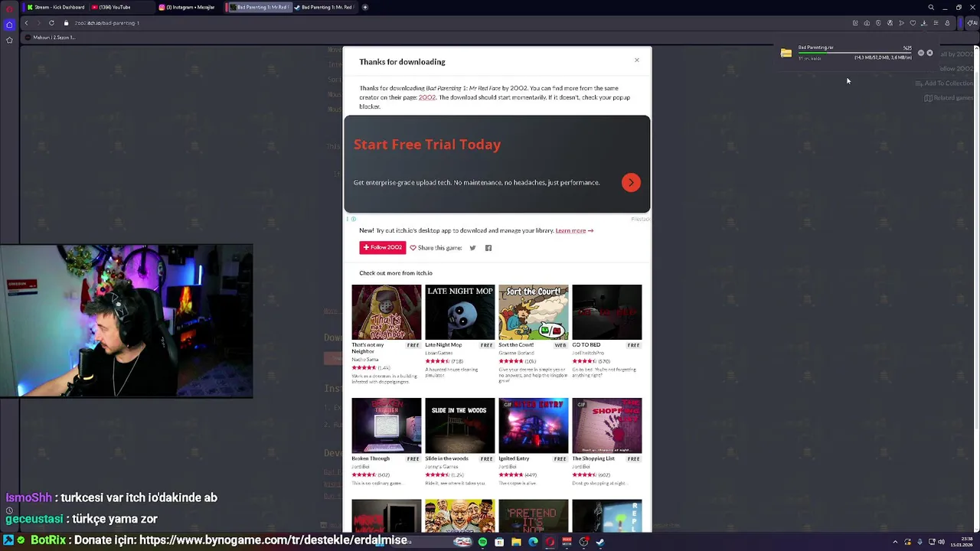Open the profile account icon in toolbar
Image resolution: width=980 pixels, height=551 pixels.
pos(947,23)
